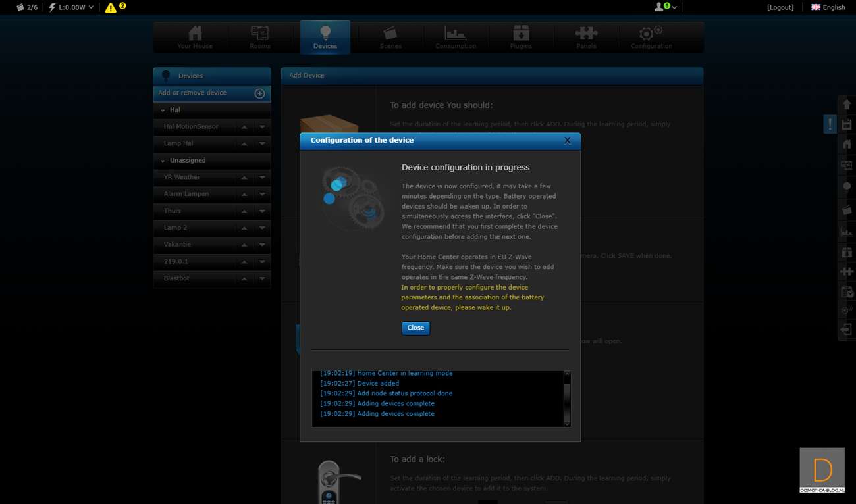
Task: Click the yellow warning triangle notification icon
Action: [x=111, y=8]
